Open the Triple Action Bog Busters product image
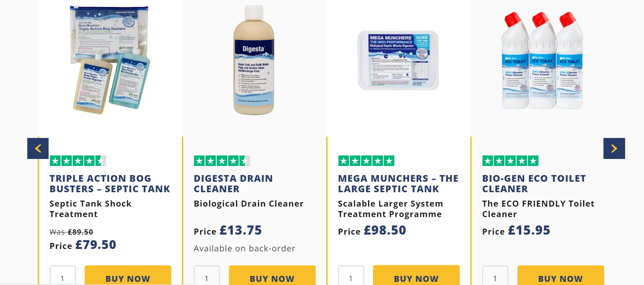This screenshot has width=644, height=285. (x=110, y=60)
